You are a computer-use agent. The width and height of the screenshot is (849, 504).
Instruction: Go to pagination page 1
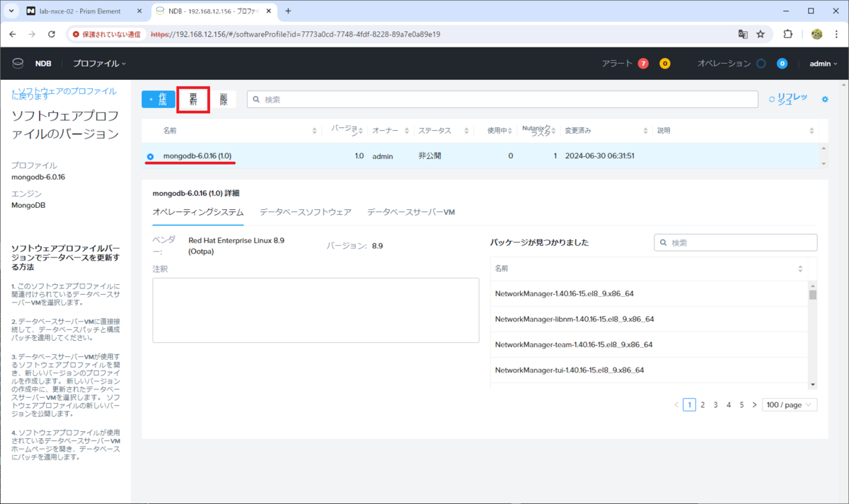click(689, 405)
